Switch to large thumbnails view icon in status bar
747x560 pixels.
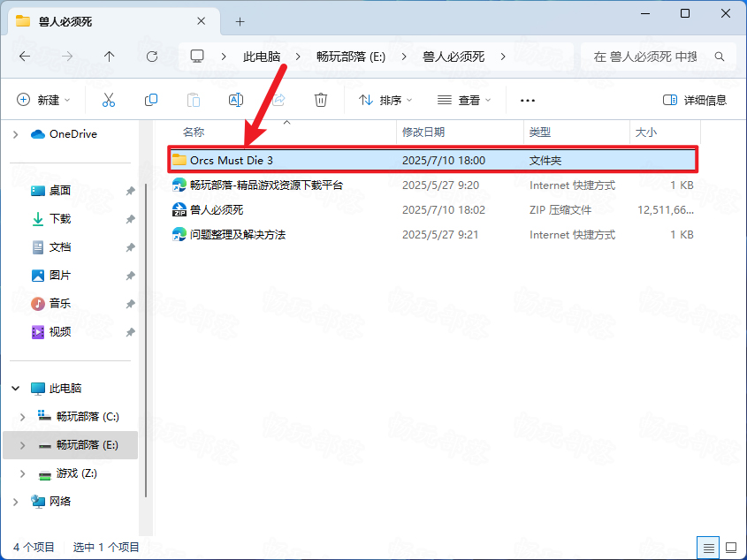pyautogui.click(x=731, y=548)
